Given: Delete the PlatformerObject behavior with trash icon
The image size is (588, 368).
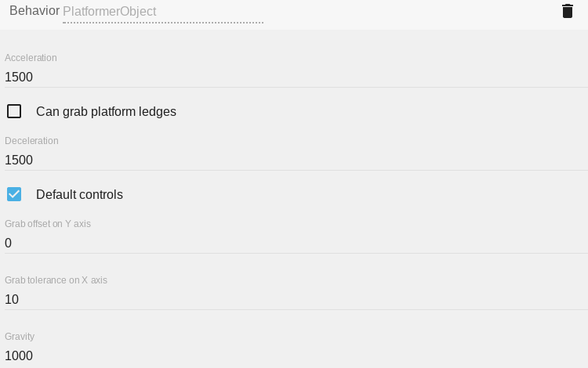Looking at the screenshot, I should 568,11.
